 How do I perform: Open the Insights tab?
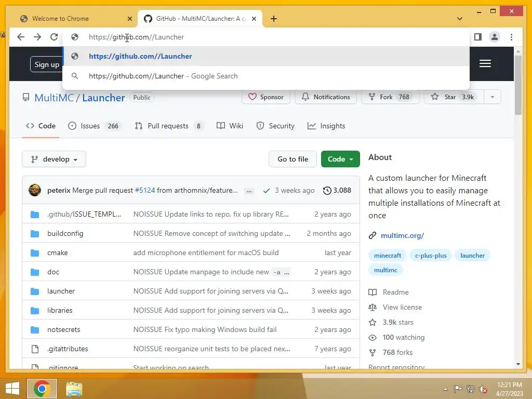[x=326, y=126]
